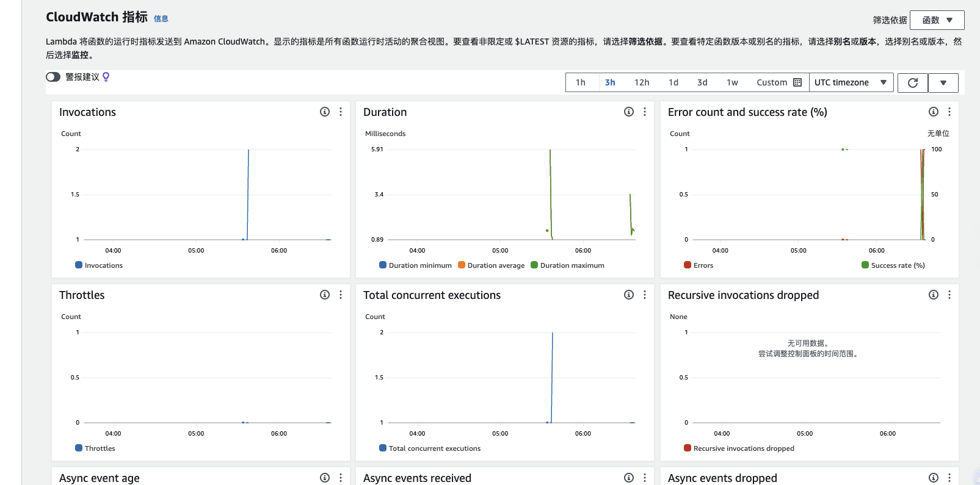
Task: Open Error count and success rate actions menu
Action: click(x=949, y=112)
